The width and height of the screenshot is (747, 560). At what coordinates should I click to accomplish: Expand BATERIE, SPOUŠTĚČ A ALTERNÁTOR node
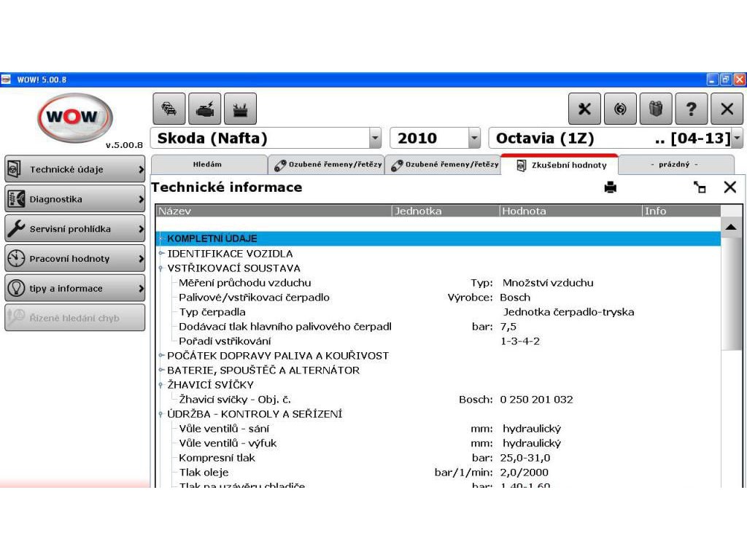coord(161,370)
